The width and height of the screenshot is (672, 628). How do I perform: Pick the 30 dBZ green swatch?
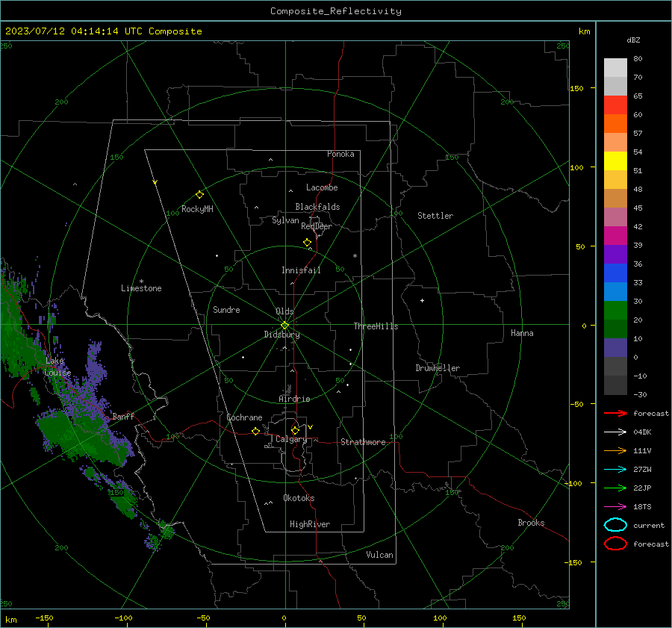(x=615, y=311)
